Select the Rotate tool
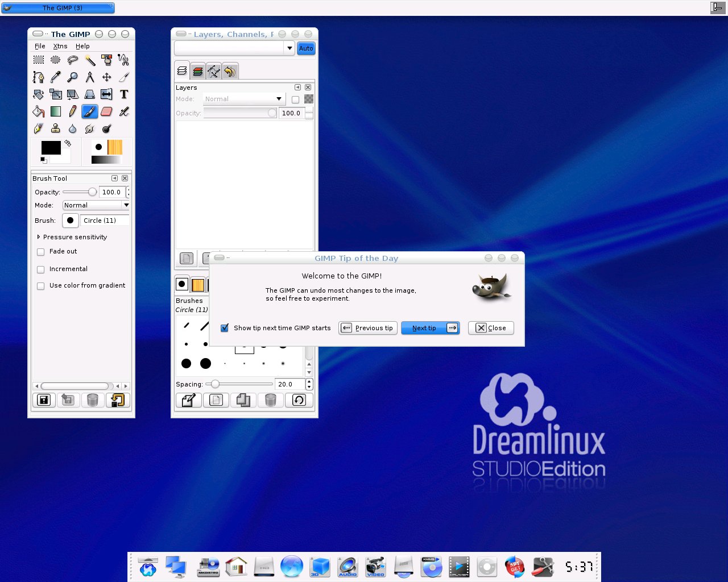 (39, 94)
